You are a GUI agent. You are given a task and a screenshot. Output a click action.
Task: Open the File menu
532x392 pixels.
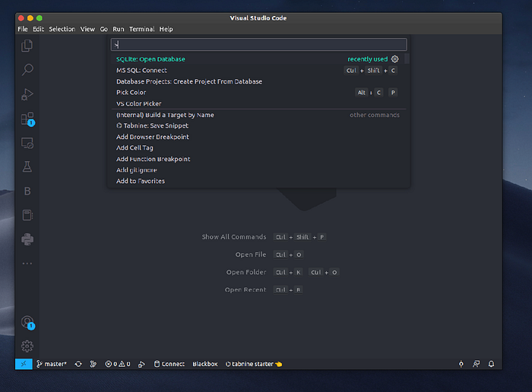(23, 29)
